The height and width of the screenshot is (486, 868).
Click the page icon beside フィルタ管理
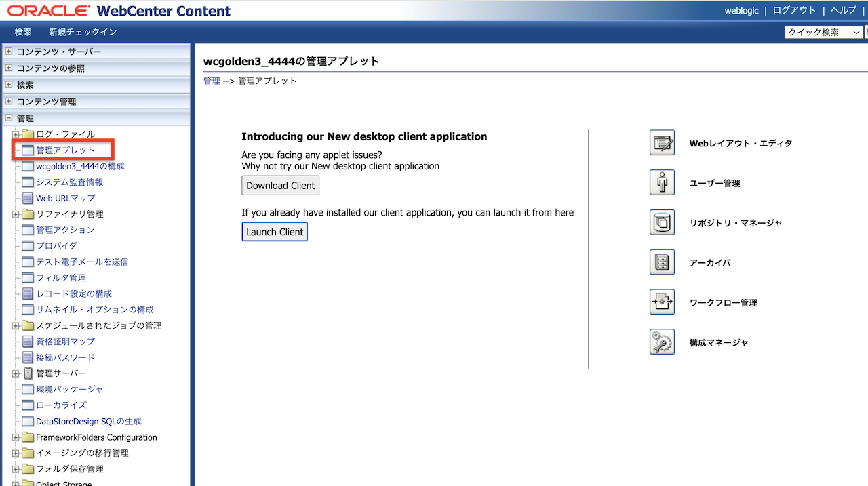28,278
